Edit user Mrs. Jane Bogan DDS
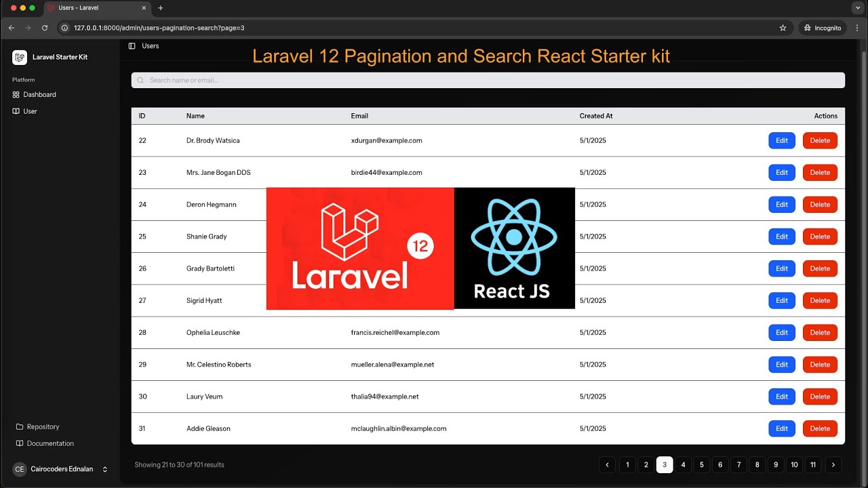Image resolution: width=868 pixels, height=488 pixels. 782,172
